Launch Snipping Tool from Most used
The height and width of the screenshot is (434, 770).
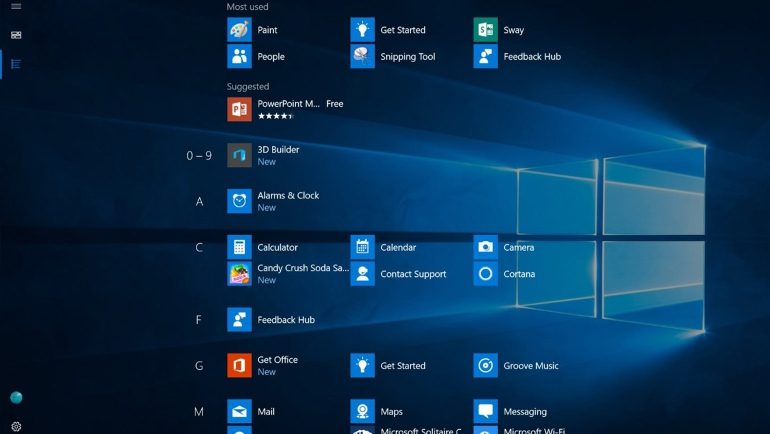362,57
